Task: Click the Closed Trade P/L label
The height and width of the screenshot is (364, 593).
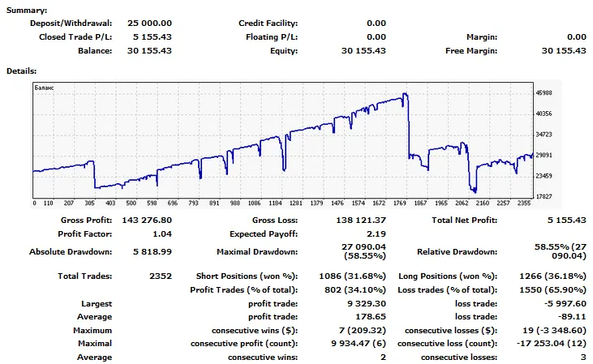Action: [x=75, y=37]
